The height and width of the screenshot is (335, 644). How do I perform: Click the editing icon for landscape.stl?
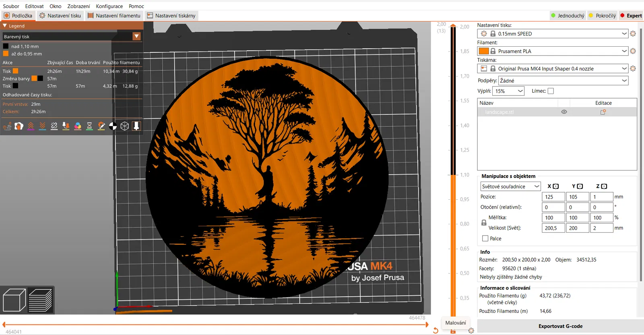[603, 112]
